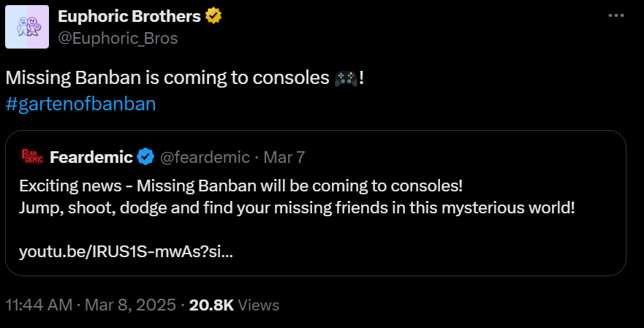Follow the youtu.be video link
The image size is (644, 328).
coord(126,251)
